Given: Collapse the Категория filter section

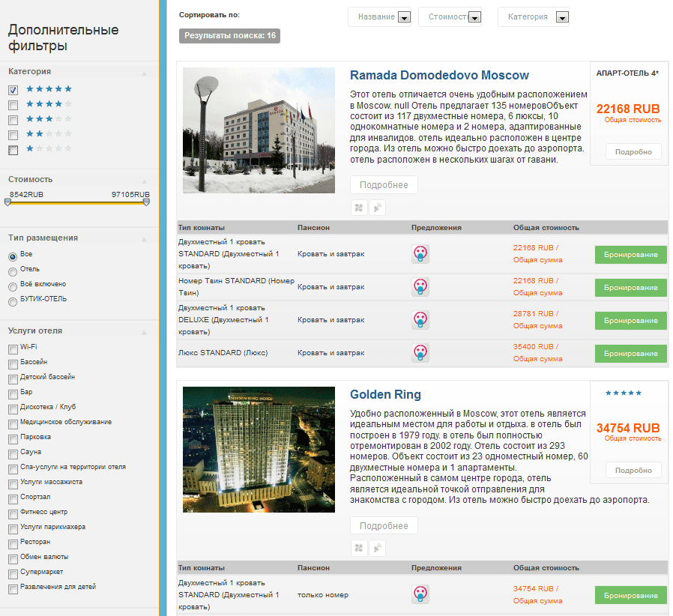Looking at the screenshot, I should [x=144, y=73].
